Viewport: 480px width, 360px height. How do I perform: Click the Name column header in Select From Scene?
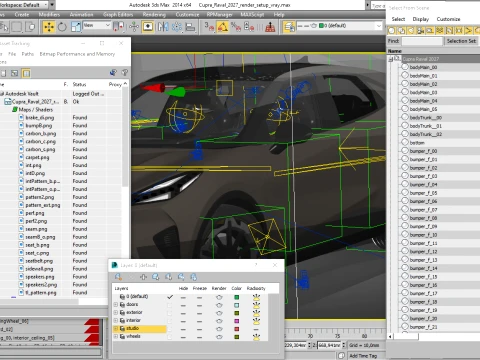point(395,51)
